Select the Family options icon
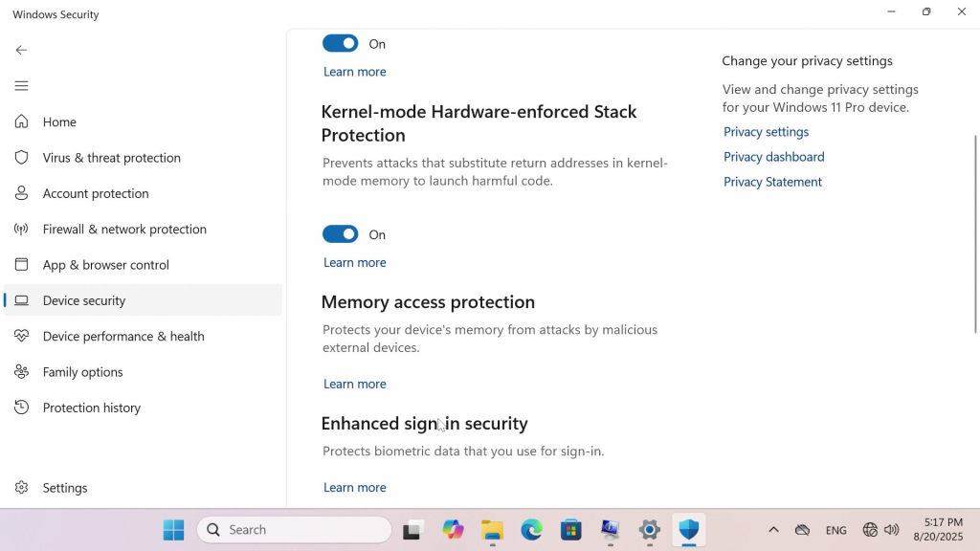 tap(21, 372)
